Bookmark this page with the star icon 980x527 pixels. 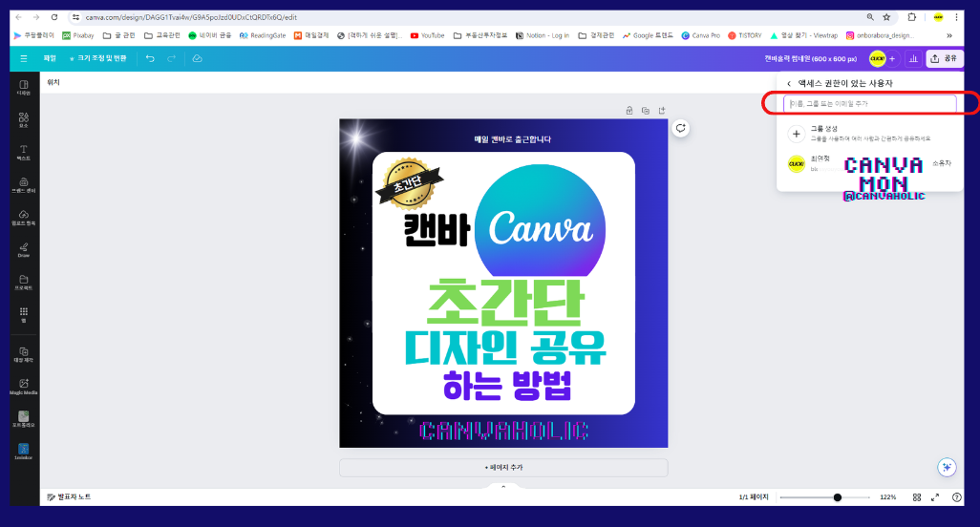[886, 17]
